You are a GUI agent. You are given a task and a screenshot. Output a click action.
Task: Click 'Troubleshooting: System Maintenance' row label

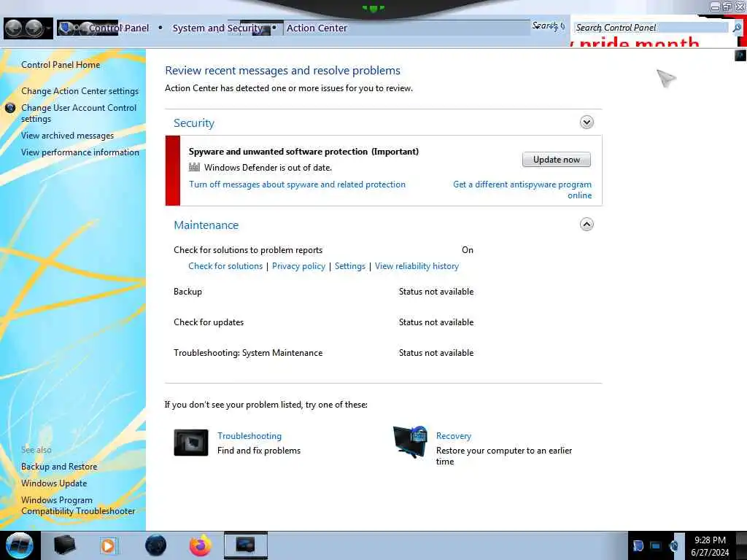pyautogui.click(x=248, y=353)
